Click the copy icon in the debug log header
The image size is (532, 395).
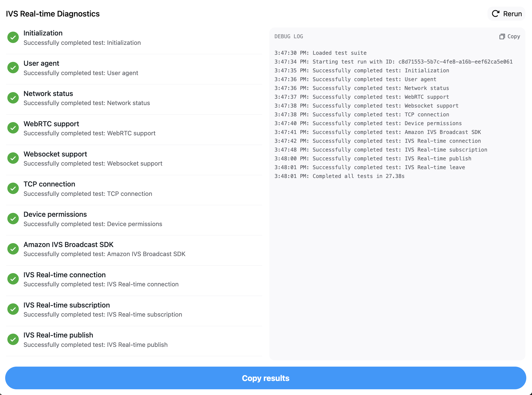pyautogui.click(x=502, y=36)
